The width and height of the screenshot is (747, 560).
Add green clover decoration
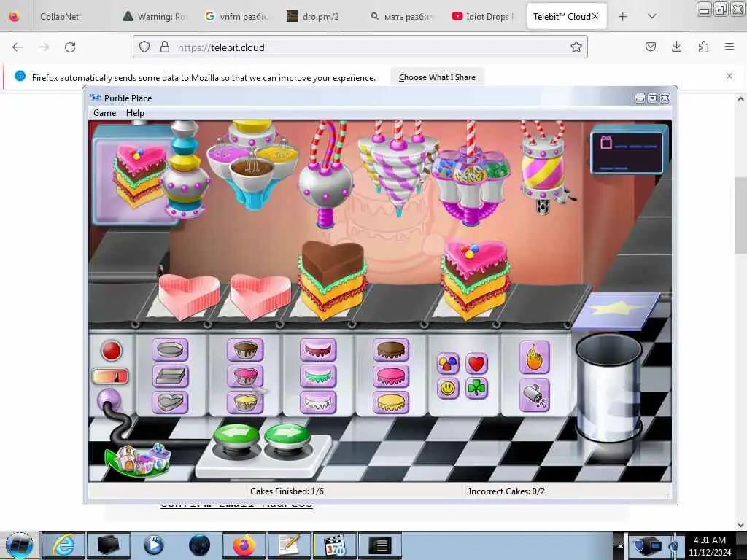pos(476,389)
